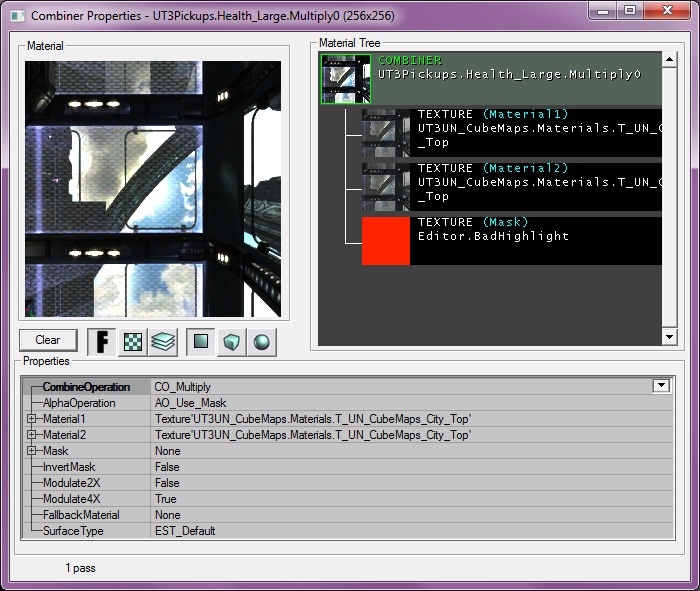Select the Combiner node thumbnail in tree

tap(345, 79)
